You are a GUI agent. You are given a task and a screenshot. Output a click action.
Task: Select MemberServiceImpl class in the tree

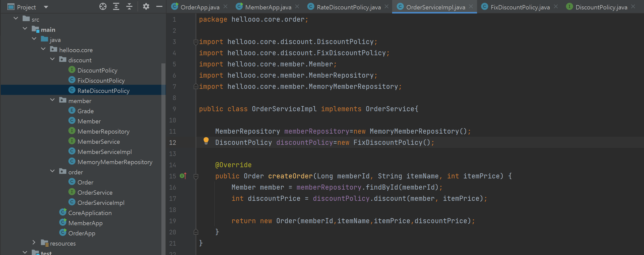coord(104,152)
